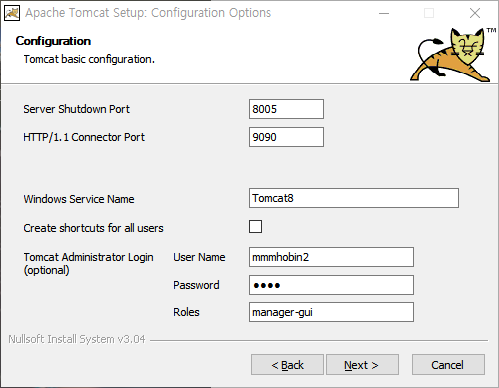Click the 'Password' label text
The image size is (499, 388).
coord(196,285)
